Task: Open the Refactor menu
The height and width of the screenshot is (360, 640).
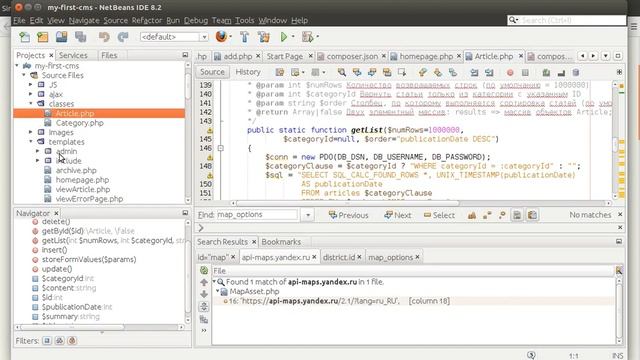Action: 147,20
